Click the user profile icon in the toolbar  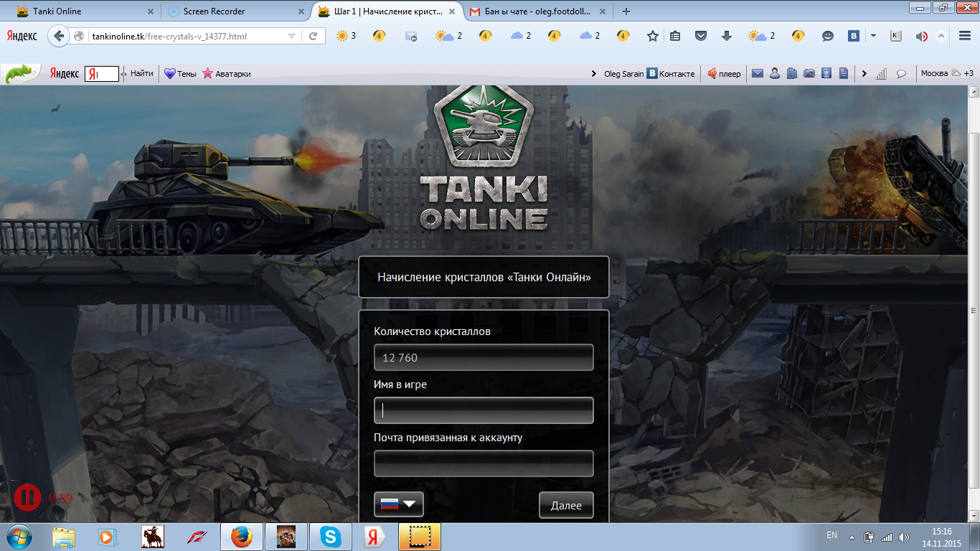click(x=775, y=73)
